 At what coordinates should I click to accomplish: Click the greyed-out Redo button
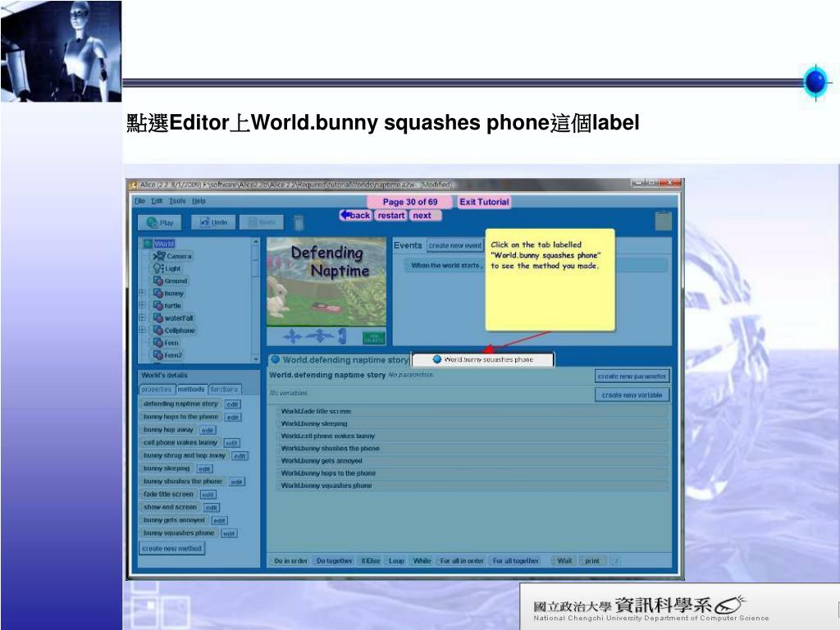click(x=262, y=221)
